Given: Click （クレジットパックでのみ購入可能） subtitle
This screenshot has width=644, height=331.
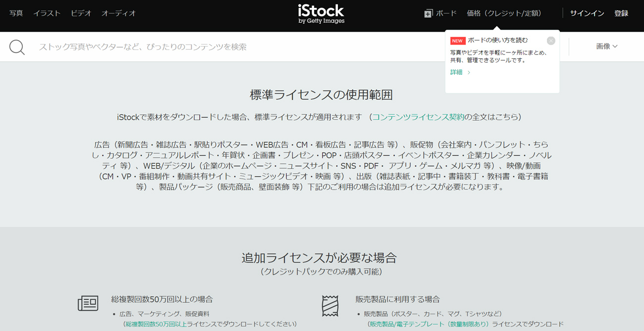Looking at the screenshot, I should pos(321,272).
